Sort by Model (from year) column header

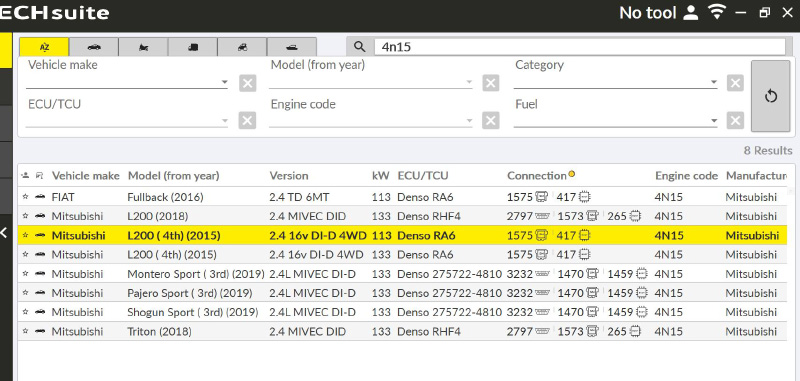coord(173,176)
